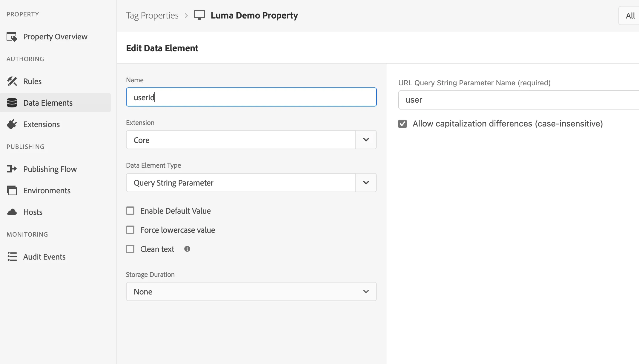
Task: Uncheck Allow capitalization differences option
Action: click(403, 124)
